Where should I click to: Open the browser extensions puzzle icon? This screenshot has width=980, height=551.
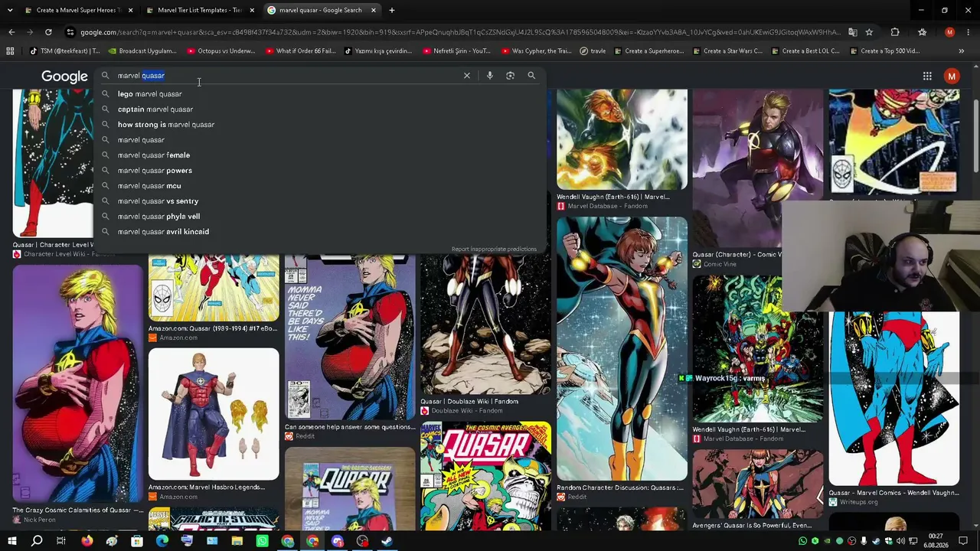(895, 32)
